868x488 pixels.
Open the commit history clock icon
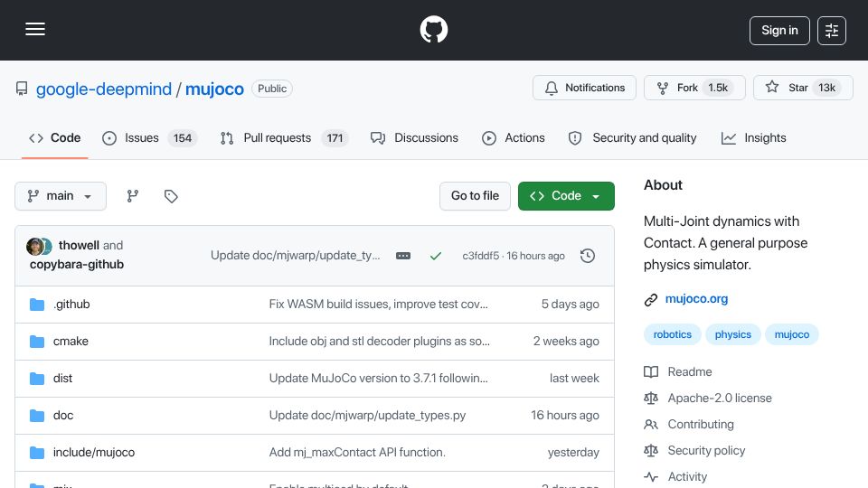(x=588, y=256)
